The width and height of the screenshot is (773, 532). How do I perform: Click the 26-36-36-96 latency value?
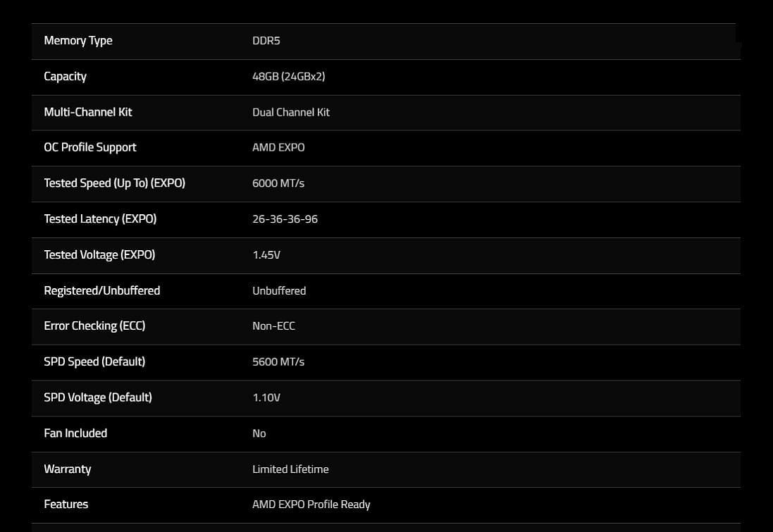(x=285, y=219)
